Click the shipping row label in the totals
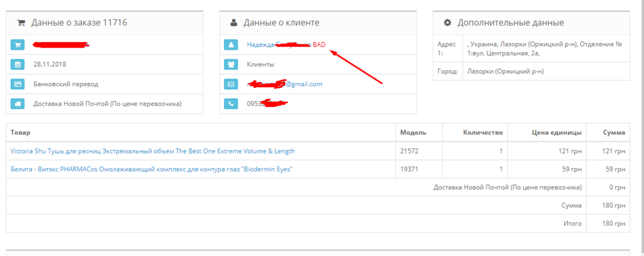 tap(507, 187)
